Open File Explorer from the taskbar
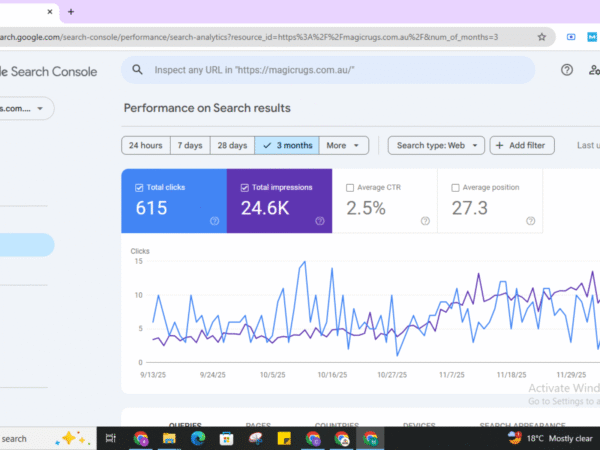This screenshot has width=600, height=450. [x=170, y=438]
